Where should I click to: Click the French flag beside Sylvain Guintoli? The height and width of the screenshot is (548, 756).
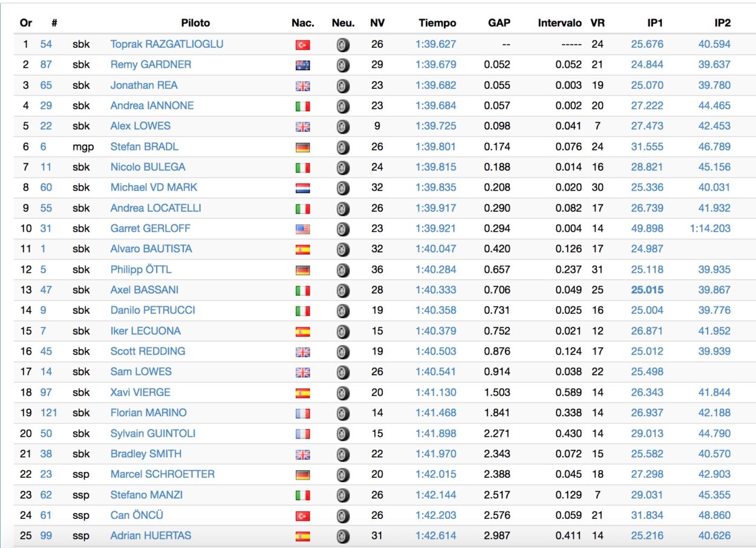click(x=302, y=434)
